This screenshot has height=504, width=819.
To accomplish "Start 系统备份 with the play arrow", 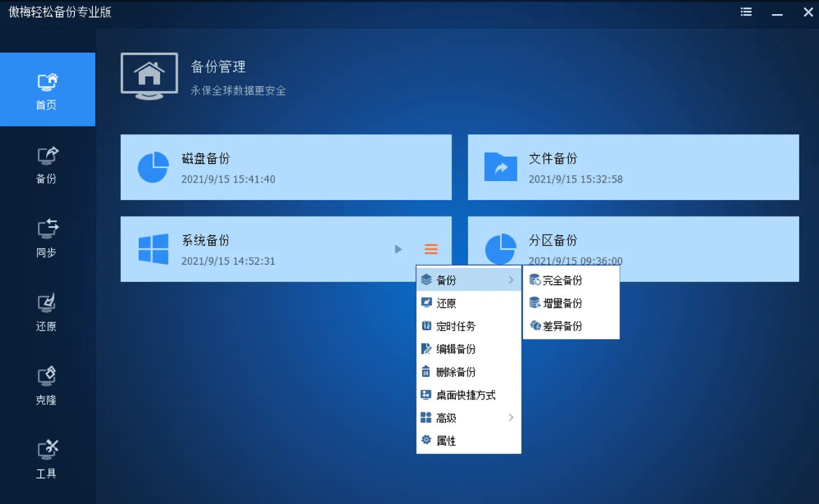I will [x=398, y=249].
